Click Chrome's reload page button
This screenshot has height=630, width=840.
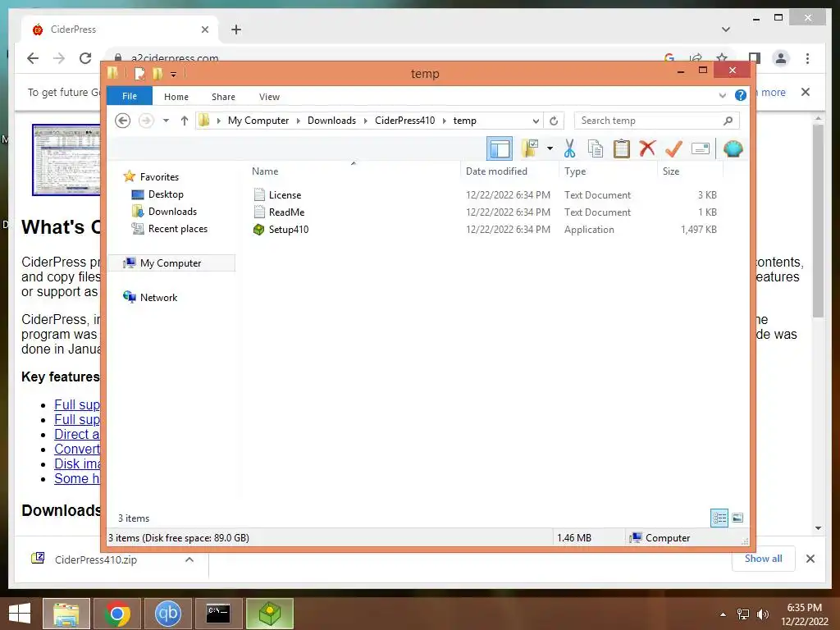click(x=85, y=58)
